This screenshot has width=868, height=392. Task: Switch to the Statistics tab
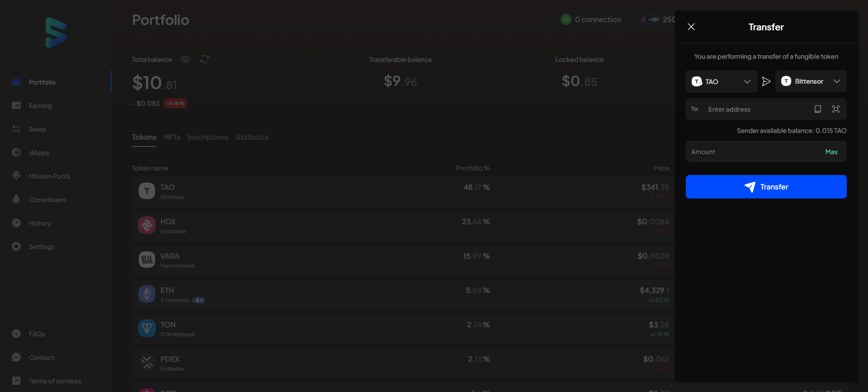(252, 137)
